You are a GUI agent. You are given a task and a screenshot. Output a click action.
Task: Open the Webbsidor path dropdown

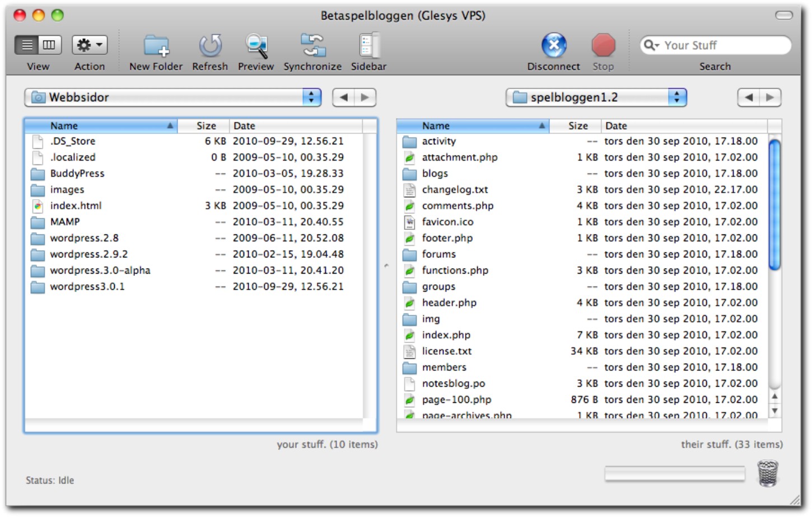[x=173, y=97]
